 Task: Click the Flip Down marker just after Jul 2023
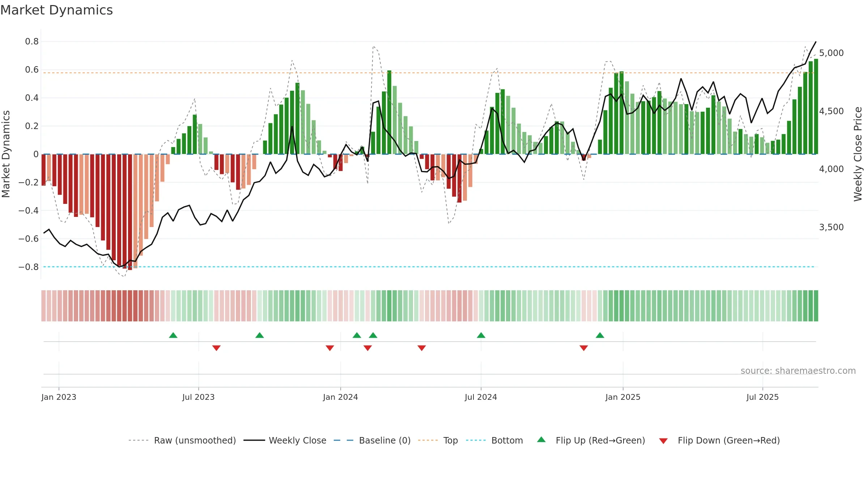point(216,348)
